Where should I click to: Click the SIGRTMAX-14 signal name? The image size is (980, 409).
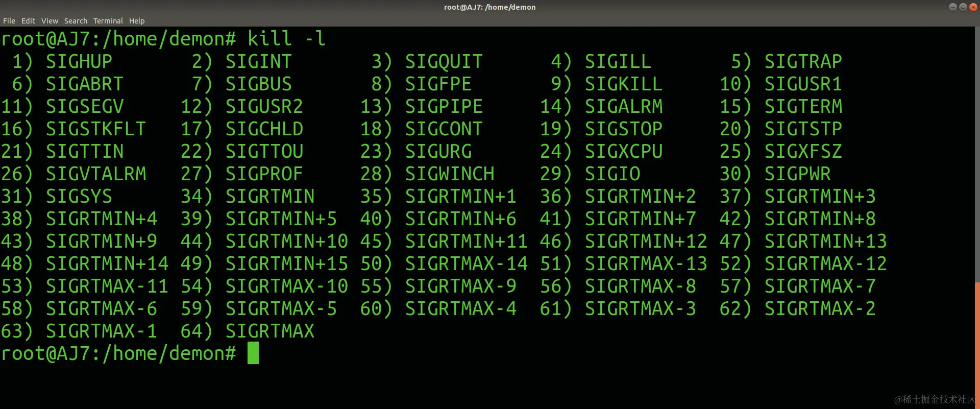coord(466,263)
